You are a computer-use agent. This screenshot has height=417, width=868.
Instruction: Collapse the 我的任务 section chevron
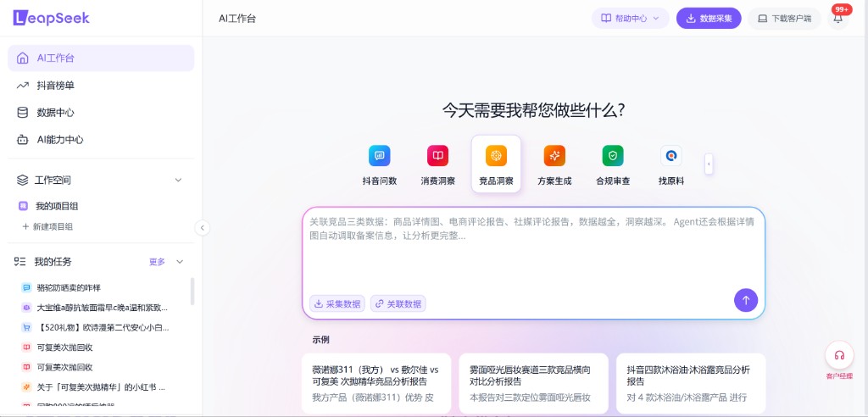coord(180,261)
